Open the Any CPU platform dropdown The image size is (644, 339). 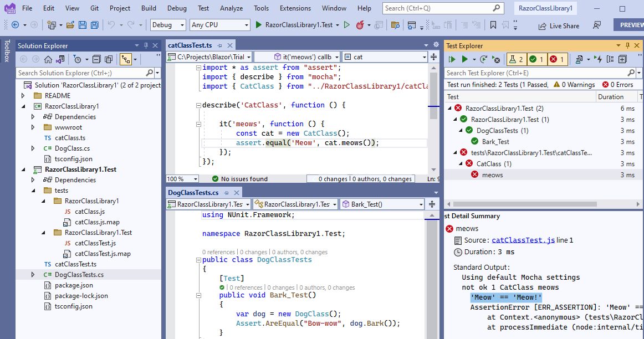click(x=219, y=25)
